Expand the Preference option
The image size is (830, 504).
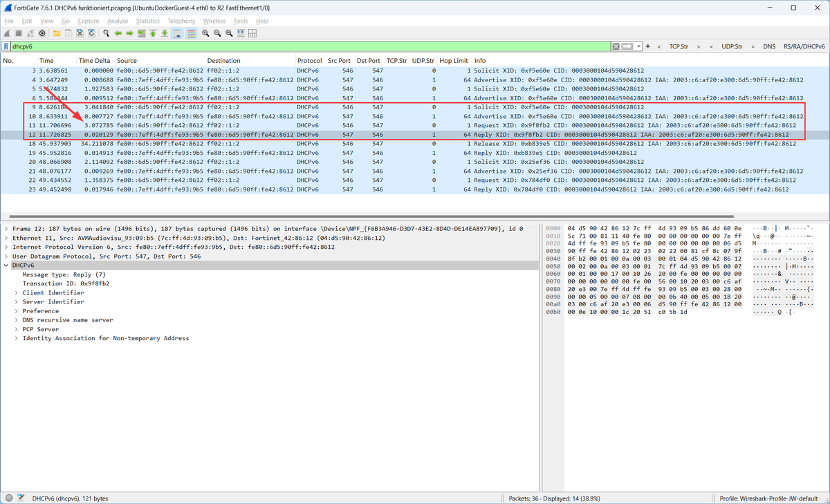16,311
